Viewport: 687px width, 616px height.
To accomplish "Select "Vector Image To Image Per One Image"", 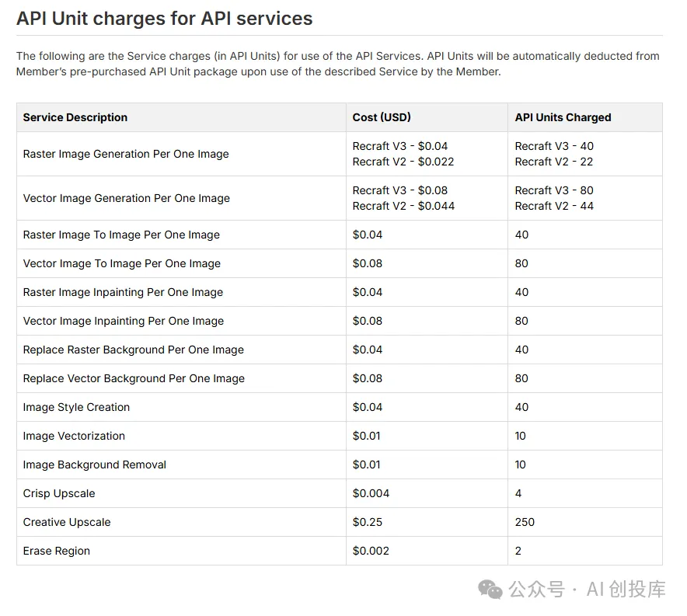I will click(x=122, y=263).
